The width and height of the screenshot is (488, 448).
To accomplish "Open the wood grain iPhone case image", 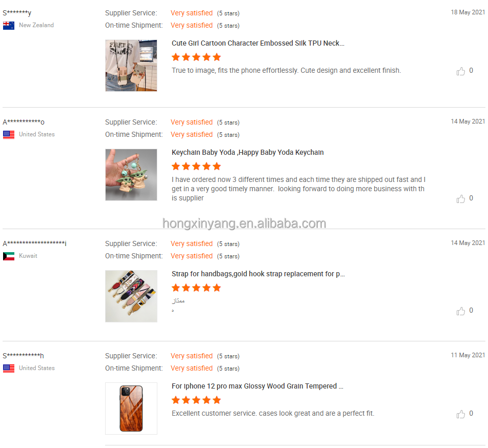I will (x=131, y=409).
